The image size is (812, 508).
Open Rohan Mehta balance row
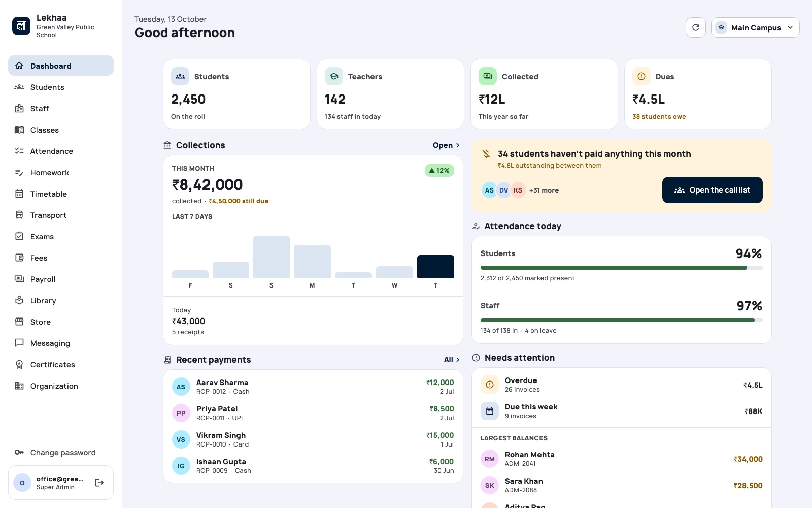coord(621,459)
